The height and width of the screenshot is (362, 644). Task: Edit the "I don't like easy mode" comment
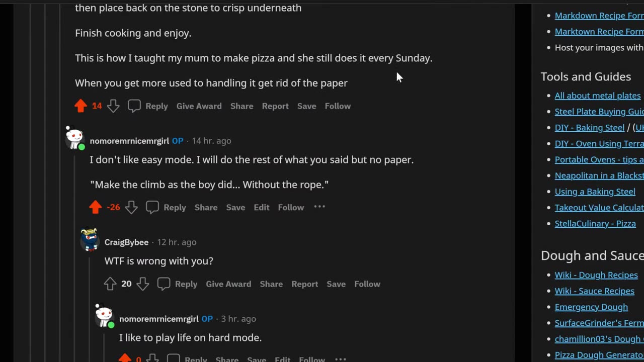tap(262, 207)
